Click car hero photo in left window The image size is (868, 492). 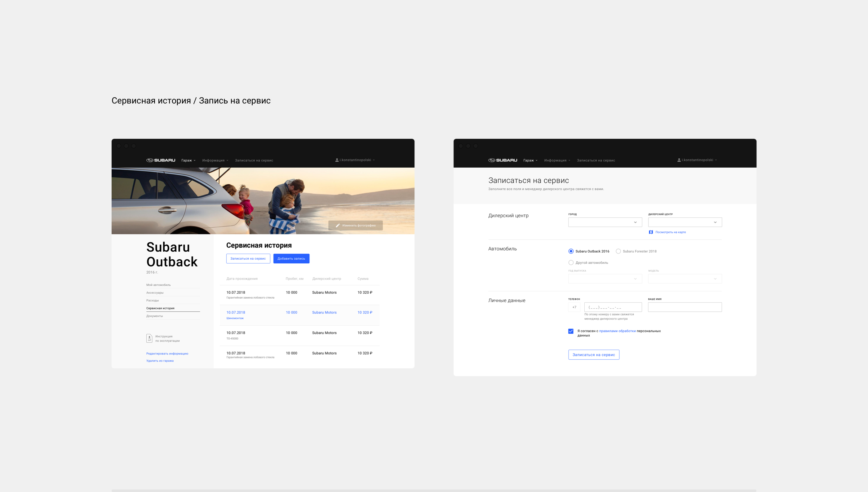click(263, 201)
